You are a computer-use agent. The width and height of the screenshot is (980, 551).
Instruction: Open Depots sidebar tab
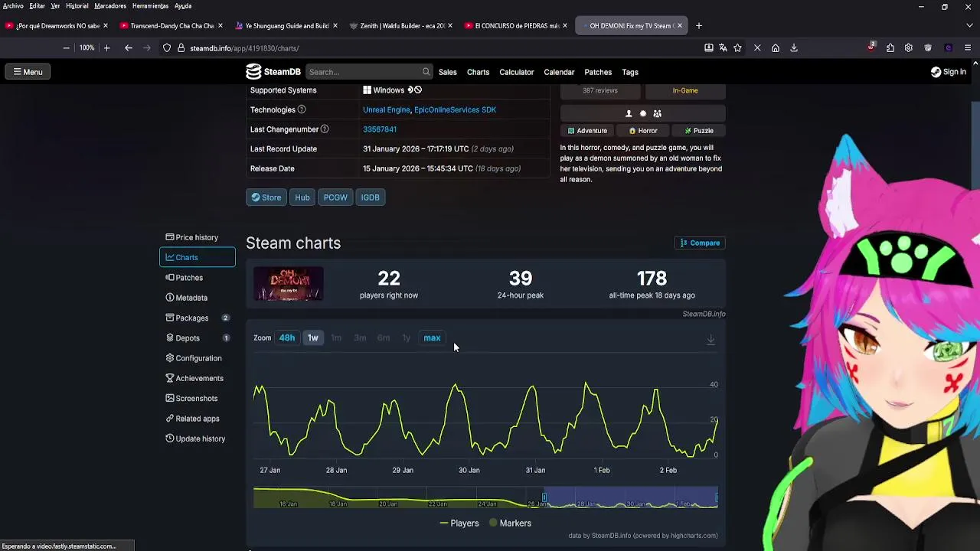click(197, 338)
